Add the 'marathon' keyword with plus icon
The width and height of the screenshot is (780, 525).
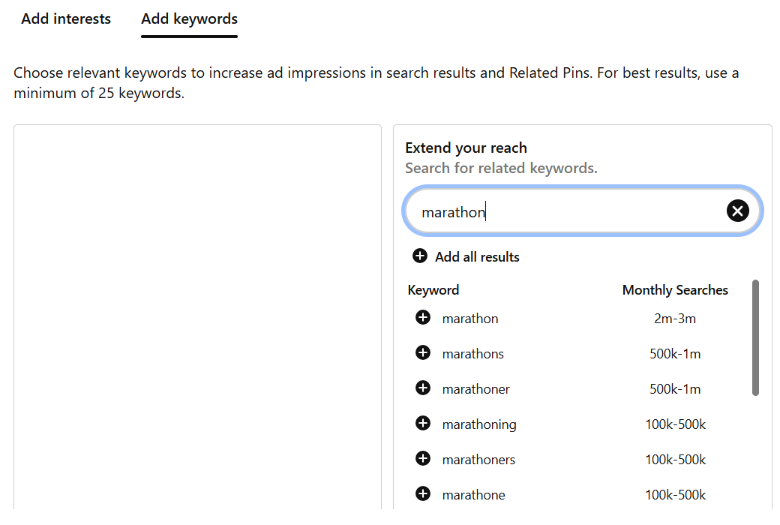tap(423, 317)
